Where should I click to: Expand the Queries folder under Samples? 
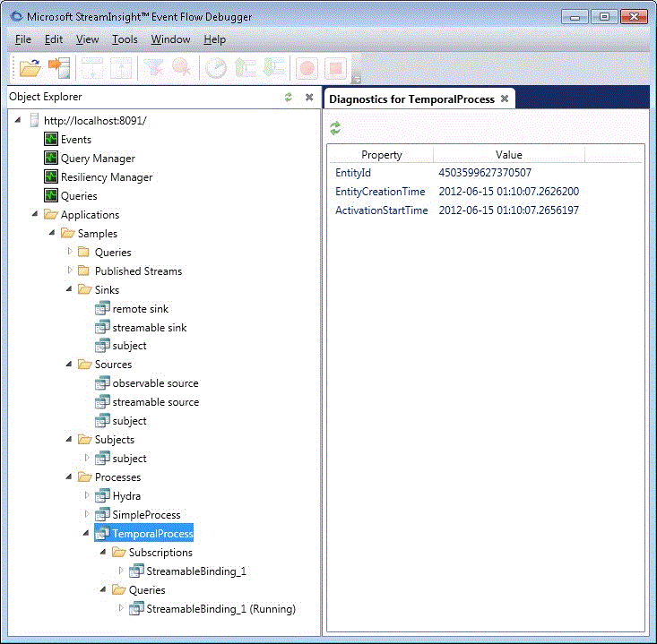point(70,251)
